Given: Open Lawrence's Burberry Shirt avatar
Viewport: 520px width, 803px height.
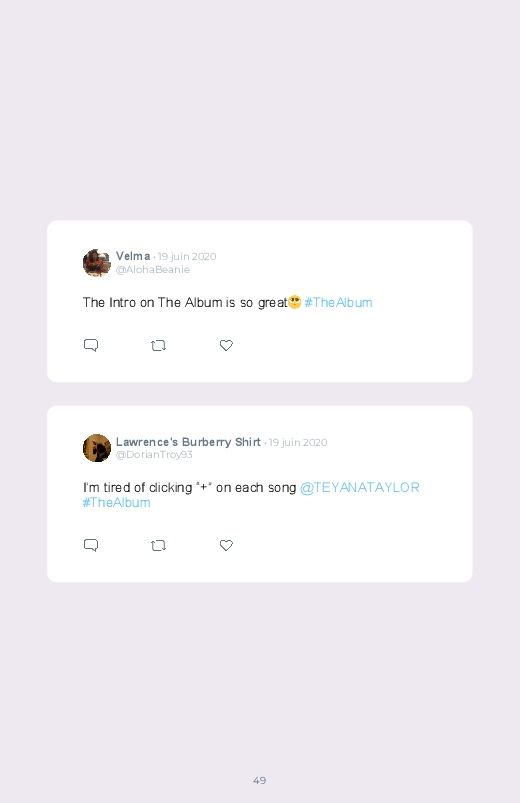Looking at the screenshot, I should point(97,448).
